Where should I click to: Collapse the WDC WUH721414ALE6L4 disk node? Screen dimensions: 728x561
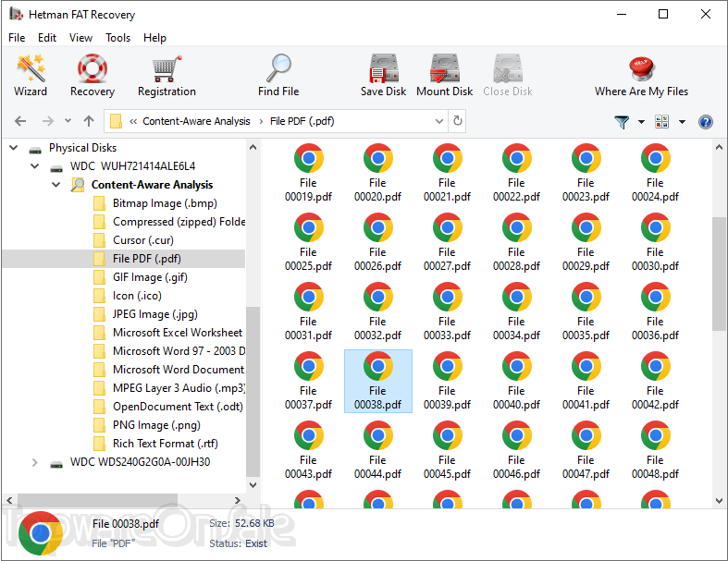click(34, 166)
